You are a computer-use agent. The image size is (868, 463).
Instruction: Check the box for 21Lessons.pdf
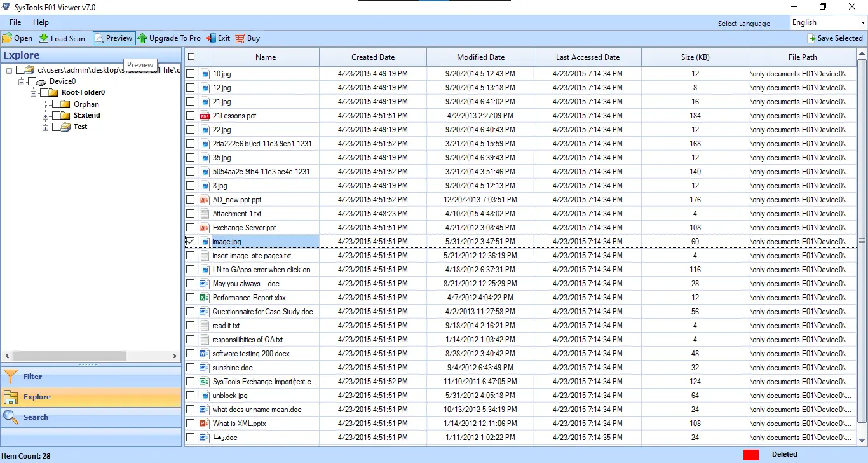click(191, 116)
